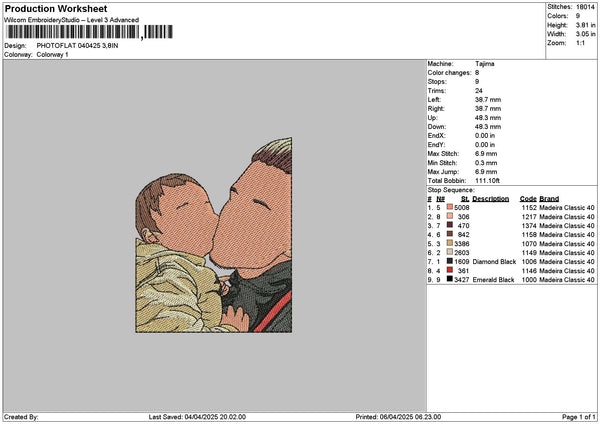The image size is (600, 424).
Task: Click the 'Emerald Black' description
Action: [x=493, y=280]
